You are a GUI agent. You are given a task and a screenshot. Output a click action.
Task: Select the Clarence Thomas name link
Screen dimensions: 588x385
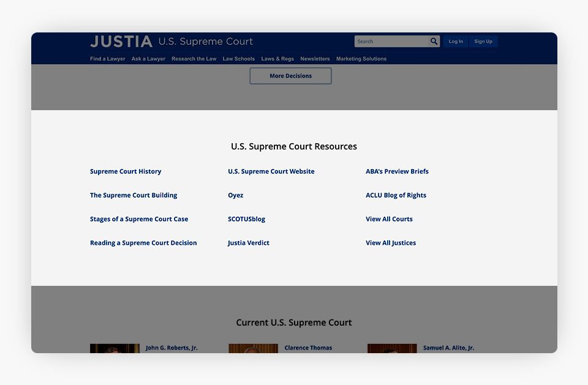308,348
